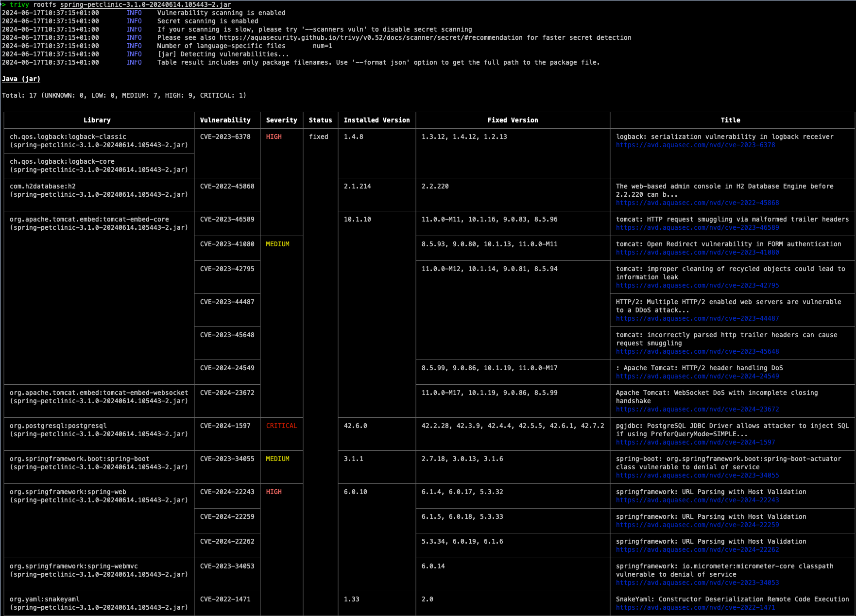Open the CVE-2022-1471 aquasec link
This screenshot has width=856, height=616.
point(695,608)
